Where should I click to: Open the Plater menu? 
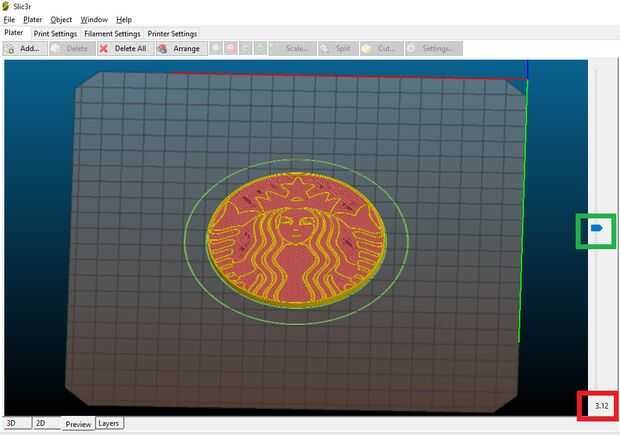click(x=32, y=20)
